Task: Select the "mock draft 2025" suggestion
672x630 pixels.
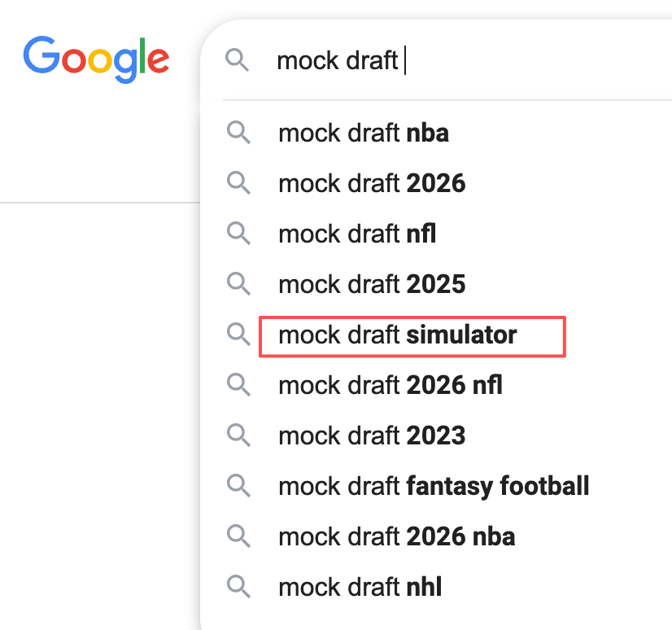Action: coord(372,284)
